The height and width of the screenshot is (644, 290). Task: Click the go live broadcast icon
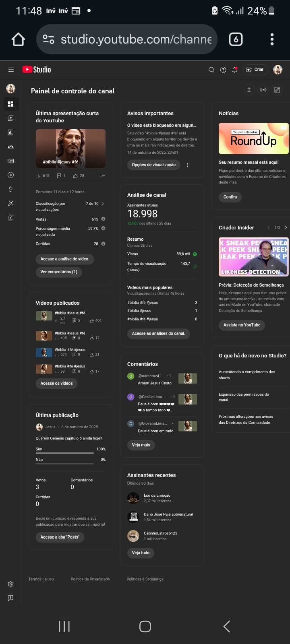coord(263,90)
